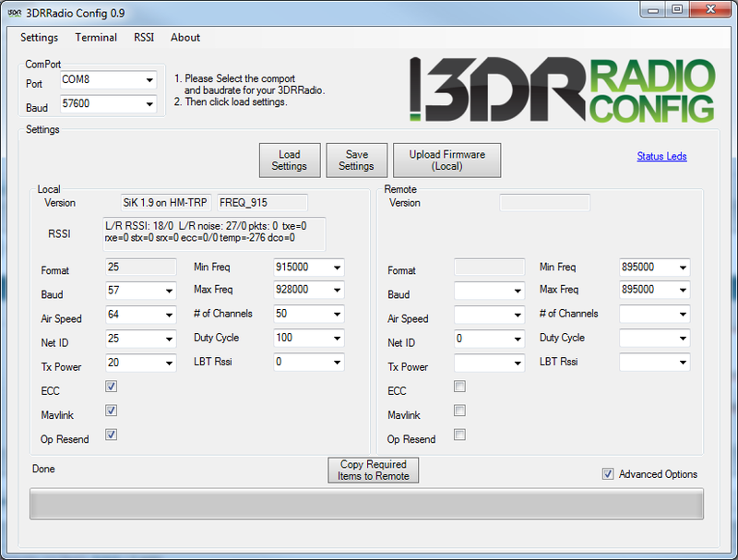Open the Terminal menu
This screenshot has height=560, width=738.
pos(96,38)
